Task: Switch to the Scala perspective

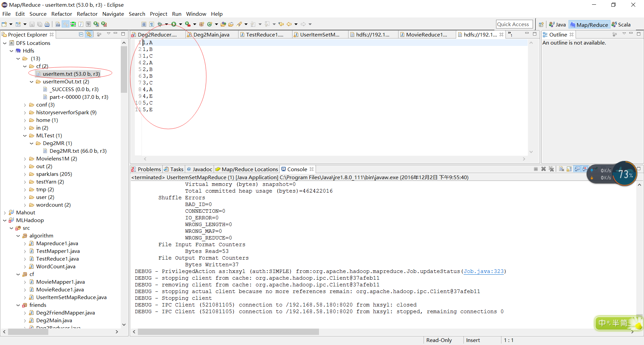Action: (621, 24)
